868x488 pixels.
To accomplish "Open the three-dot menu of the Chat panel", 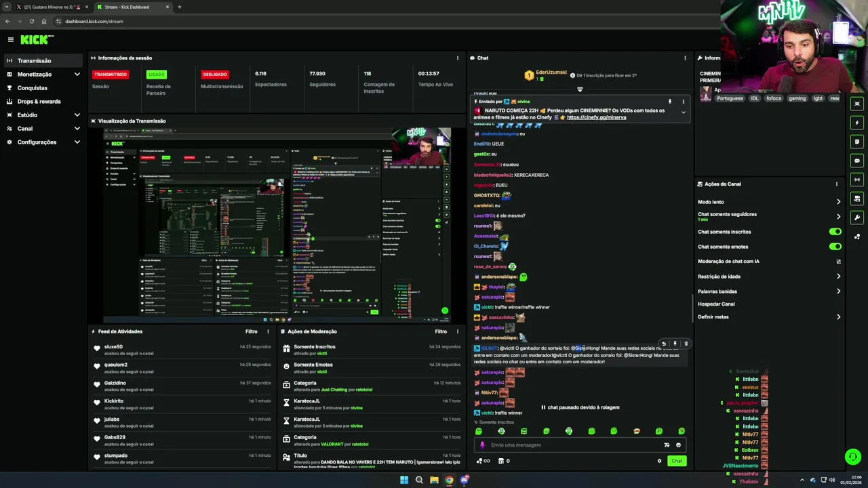I will [685, 58].
